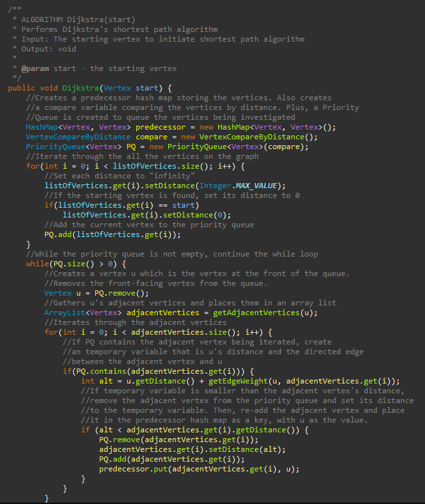Click the comment '//Creates a vertex u which is the vertex'
The height and width of the screenshot is (504, 425).
[197, 273]
